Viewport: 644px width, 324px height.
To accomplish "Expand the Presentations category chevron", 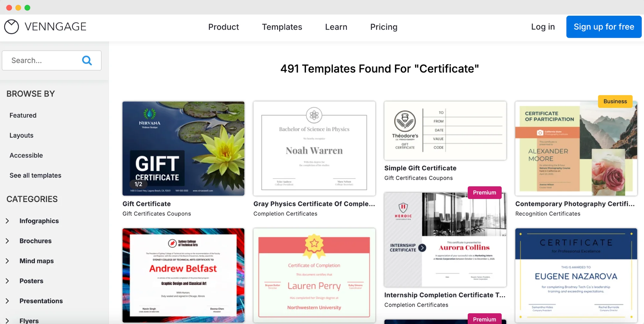I will [7, 301].
